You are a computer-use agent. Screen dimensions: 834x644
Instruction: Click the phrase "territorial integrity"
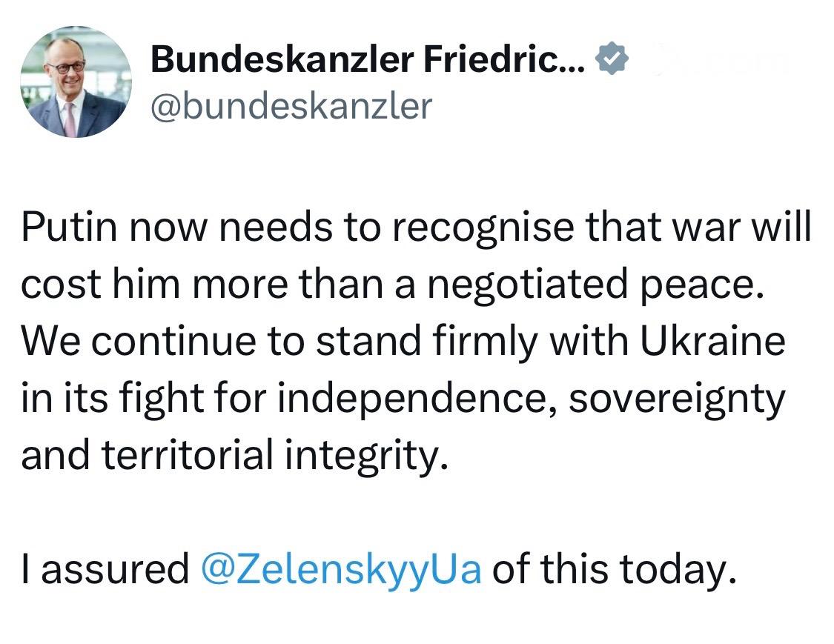[x=274, y=457]
